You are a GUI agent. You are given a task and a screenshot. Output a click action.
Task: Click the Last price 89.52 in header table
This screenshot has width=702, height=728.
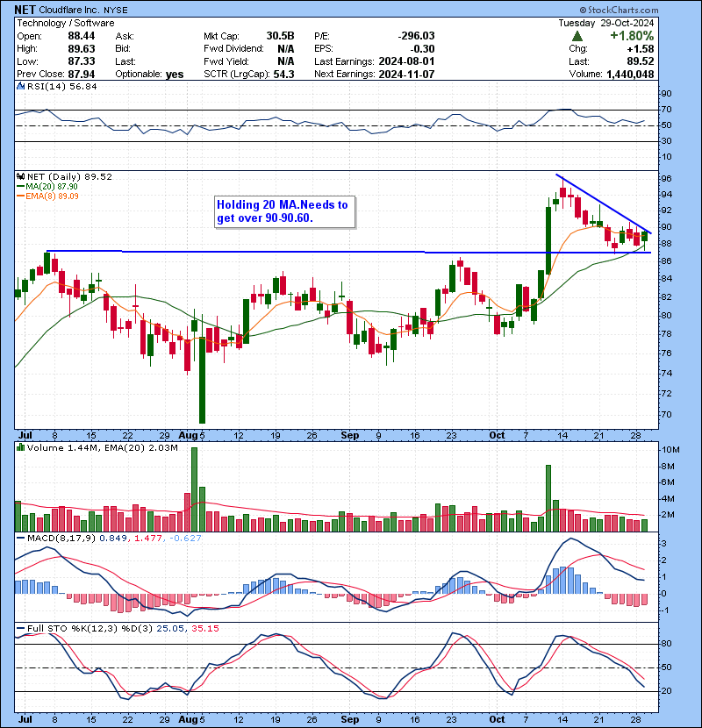coord(641,61)
